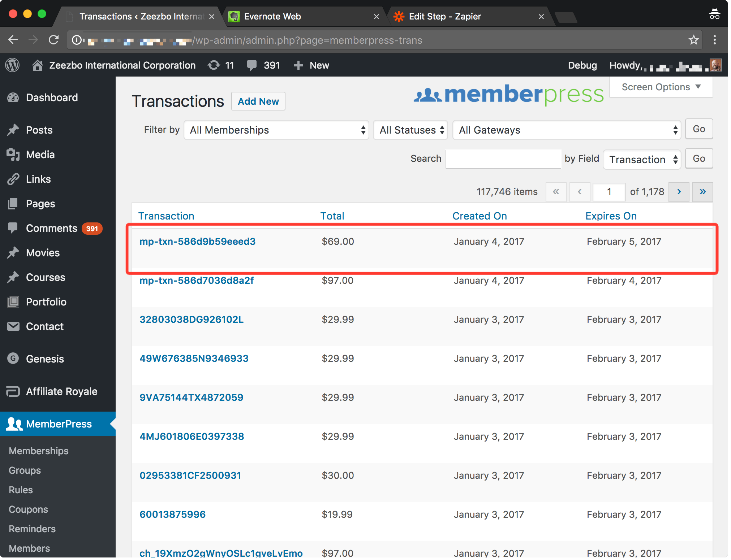Click Debug in admin bar
The height and width of the screenshot is (560, 731).
pyautogui.click(x=582, y=65)
